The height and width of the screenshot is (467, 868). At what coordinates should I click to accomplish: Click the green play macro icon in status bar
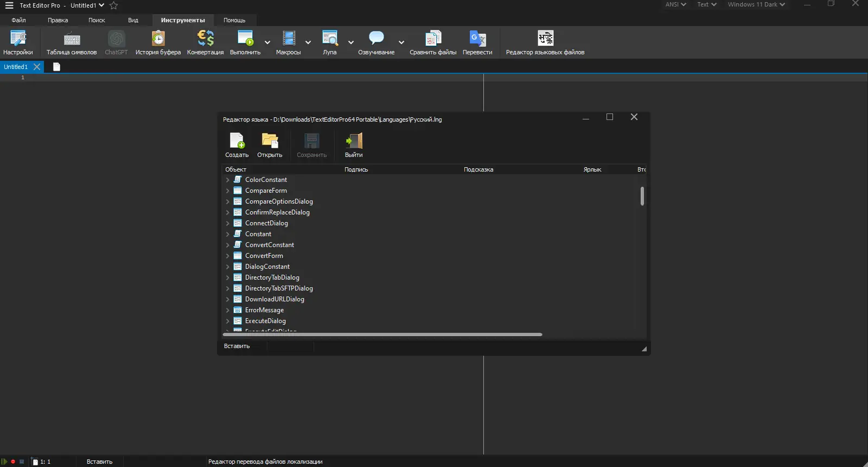pyautogui.click(x=4, y=462)
